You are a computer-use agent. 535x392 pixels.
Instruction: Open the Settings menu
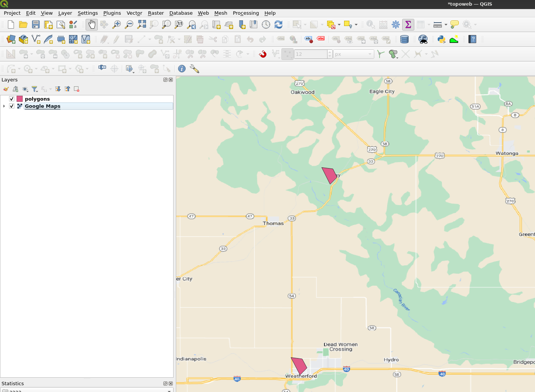point(88,13)
